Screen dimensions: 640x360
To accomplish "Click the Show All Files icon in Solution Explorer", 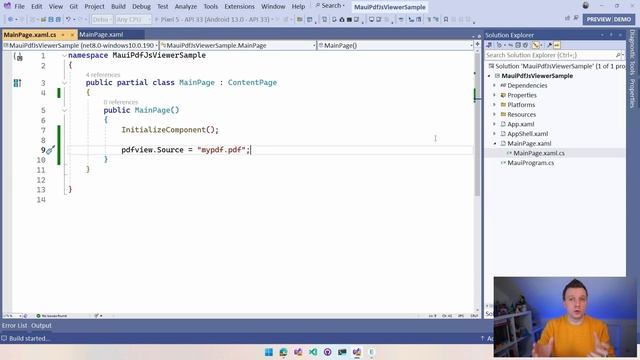I will pos(525,45).
